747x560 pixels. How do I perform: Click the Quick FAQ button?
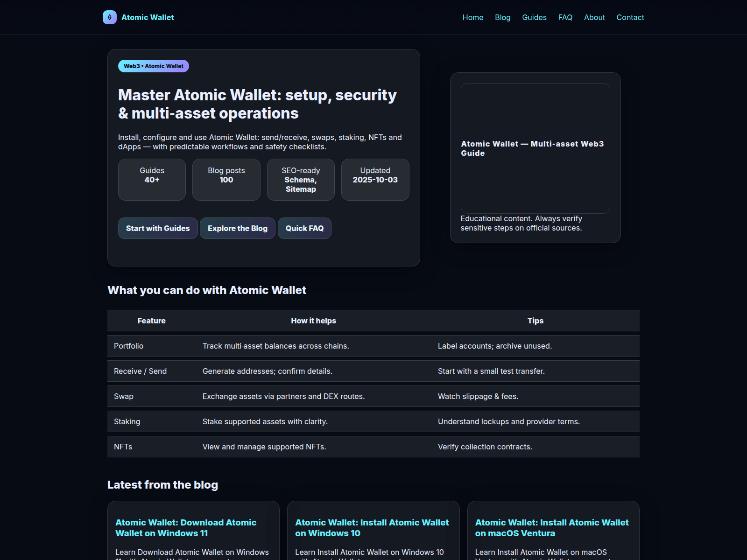(x=304, y=228)
